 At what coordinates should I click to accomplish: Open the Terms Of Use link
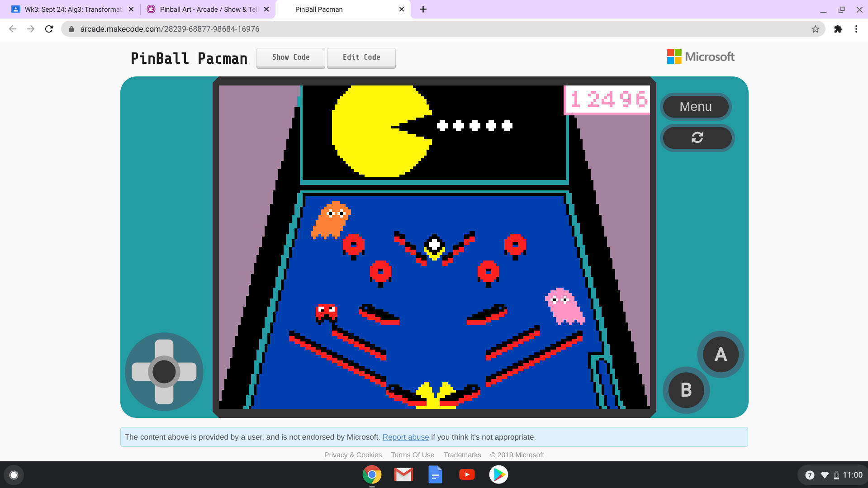click(413, 455)
